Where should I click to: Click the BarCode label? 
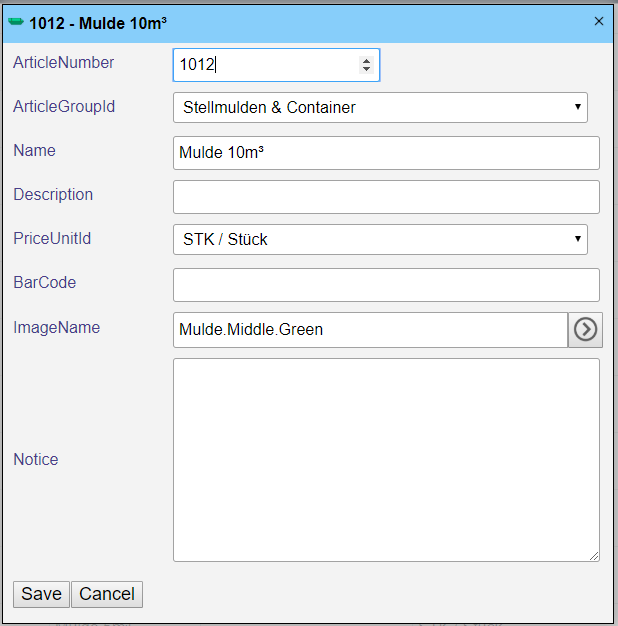pyautogui.click(x=45, y=283)
